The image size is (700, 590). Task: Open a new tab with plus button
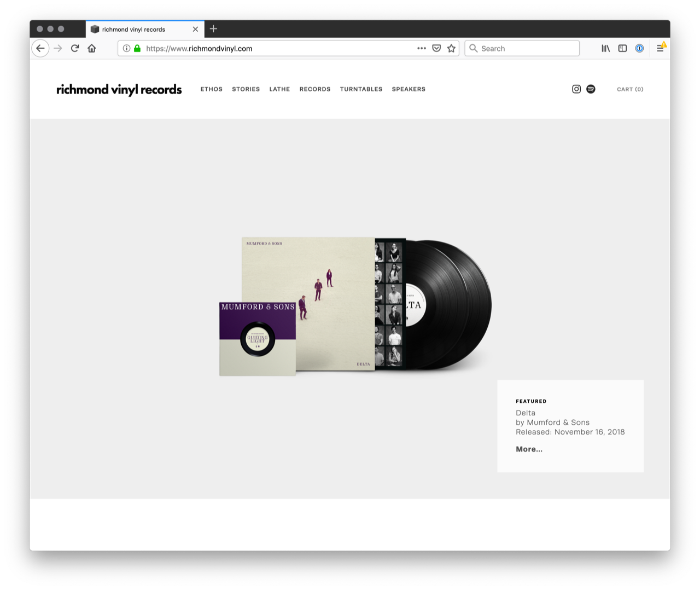coord(213,29)
